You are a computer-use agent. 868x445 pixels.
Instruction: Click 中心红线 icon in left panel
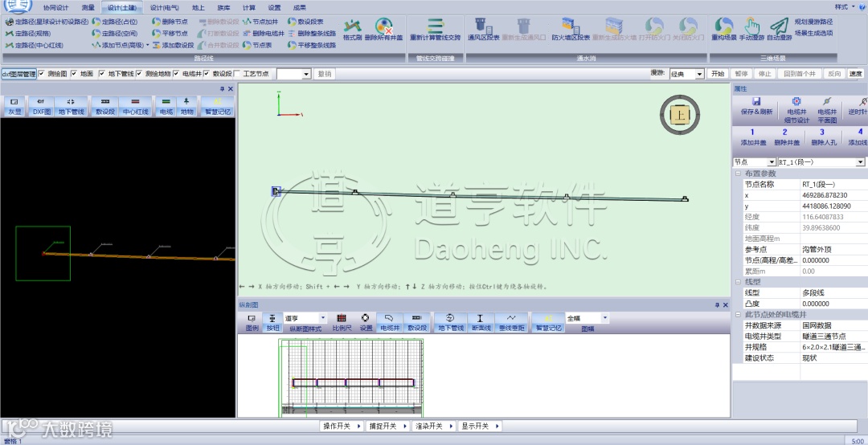pyautogui.click(x=136, y=106)
